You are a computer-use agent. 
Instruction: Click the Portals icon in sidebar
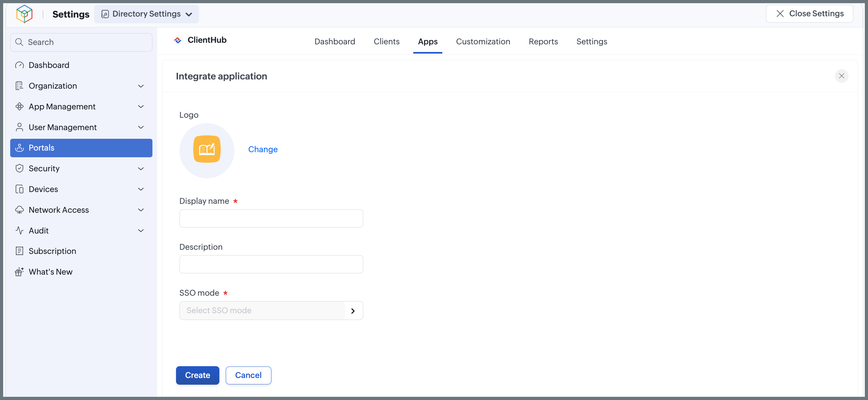tap(19, 148)
